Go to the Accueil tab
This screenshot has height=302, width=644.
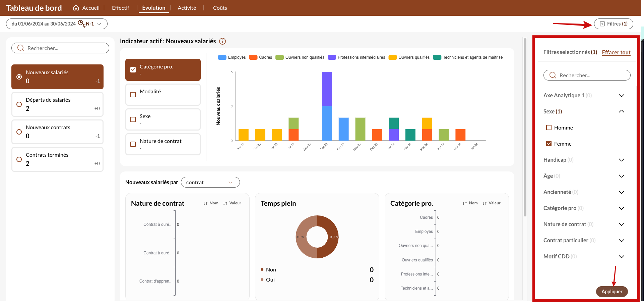(86, 8)
